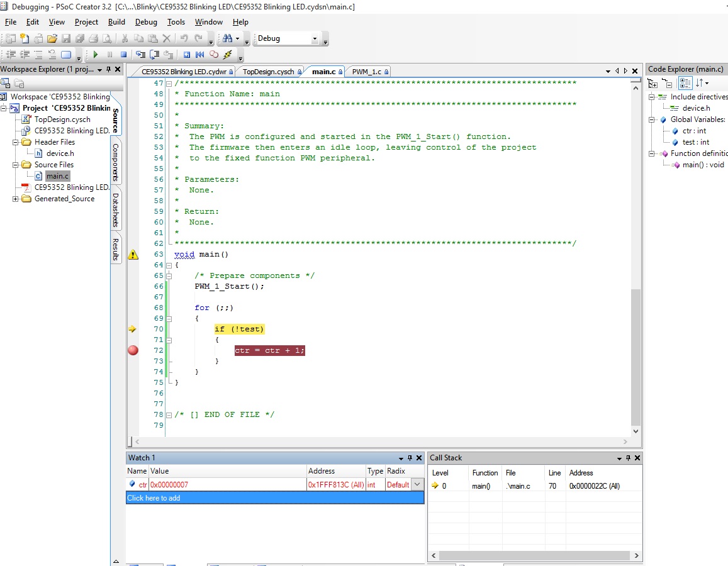Select device.h in Workspace Explorer
The image size is (728, 566).
coord(60,153)
